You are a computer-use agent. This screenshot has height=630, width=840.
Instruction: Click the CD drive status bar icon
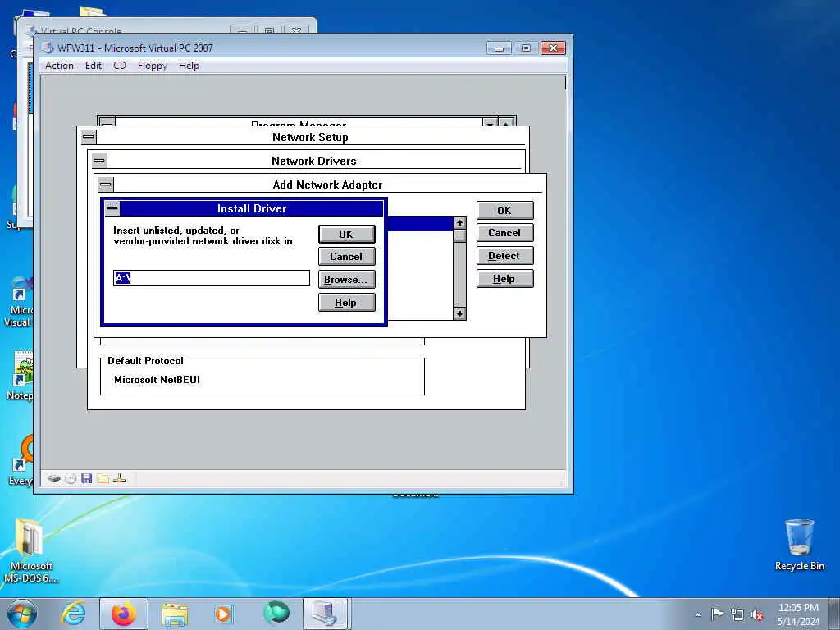click(x=71, y=478)
